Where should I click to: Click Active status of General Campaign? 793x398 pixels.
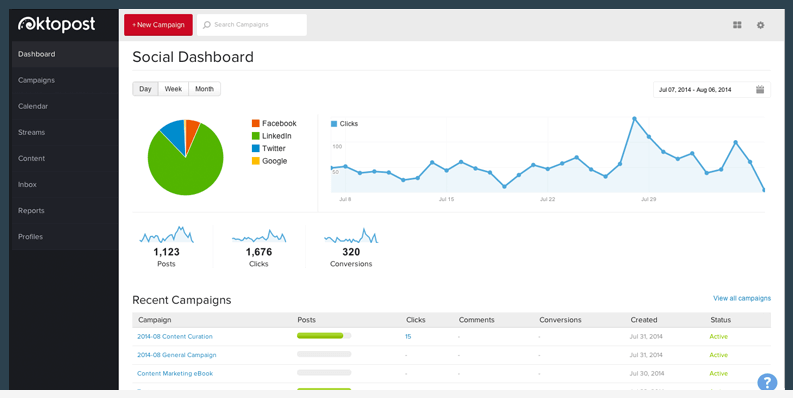(x=719, y=355)
